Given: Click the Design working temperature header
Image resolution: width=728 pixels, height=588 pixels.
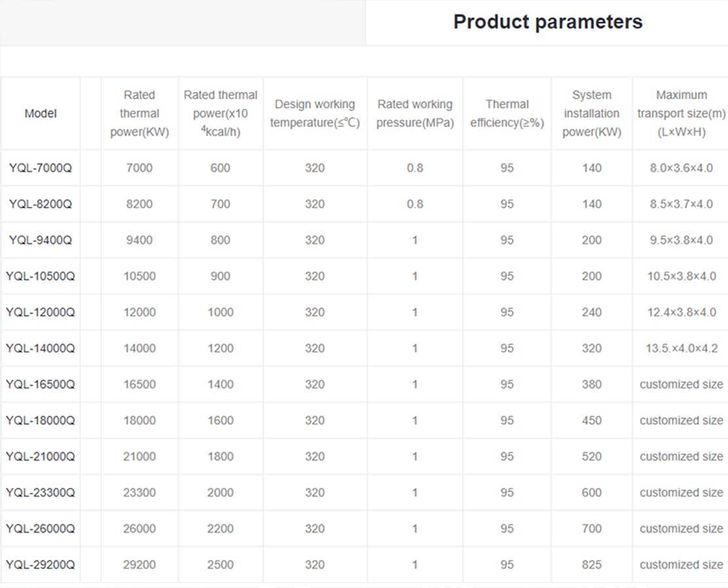Looking at the screenshot, I should pos(315,113).
